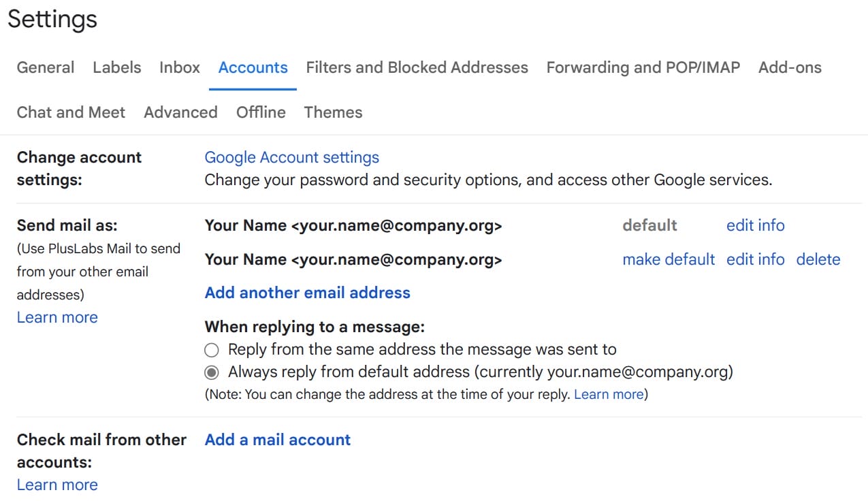868x501 pixels.
Task: Delete the second send-as address
Action: coord(818,259)
